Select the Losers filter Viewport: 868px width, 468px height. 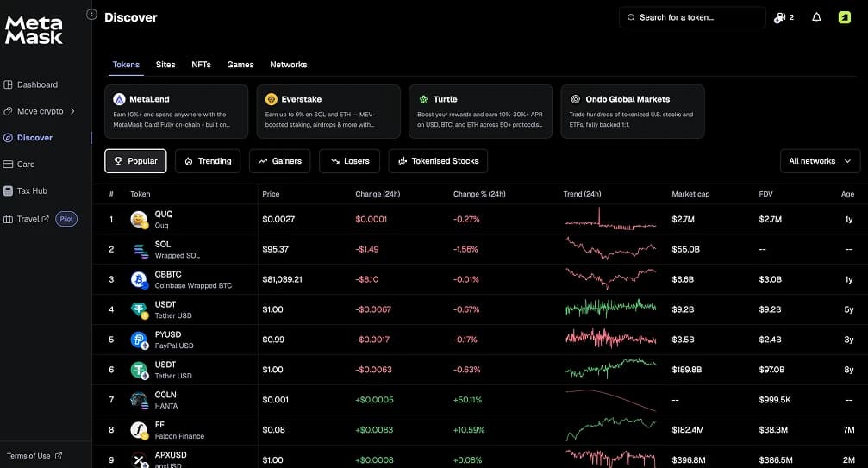tap(349, 161)
